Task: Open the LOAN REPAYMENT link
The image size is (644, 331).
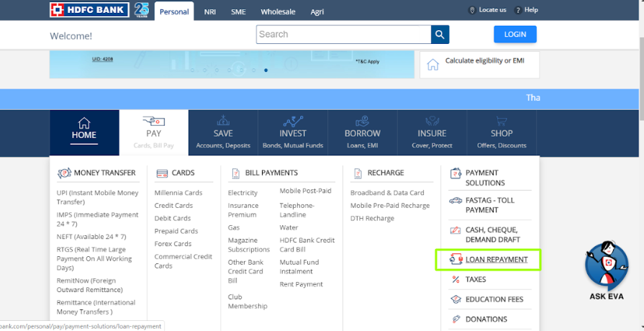Action: 496,260
